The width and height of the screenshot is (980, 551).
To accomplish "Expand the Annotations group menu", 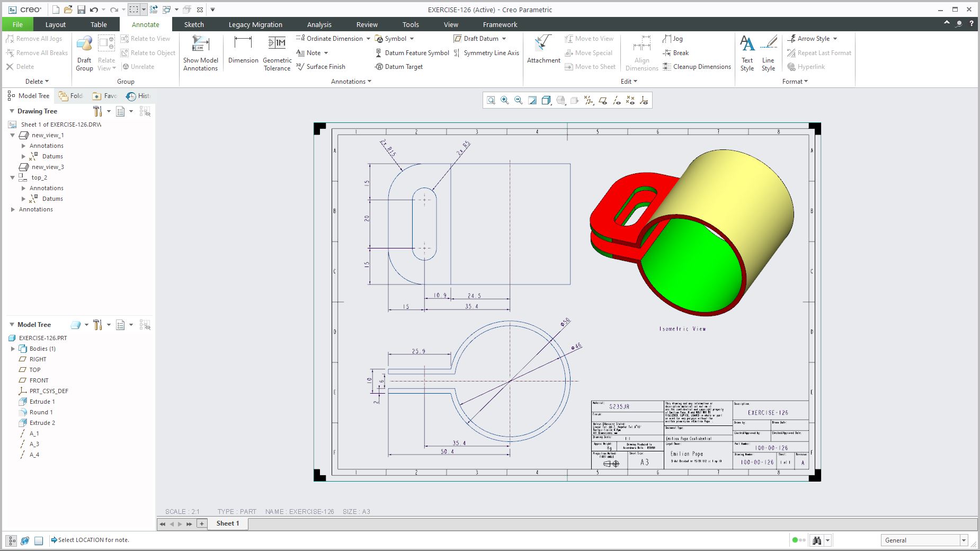I will (x=351, y=82).
